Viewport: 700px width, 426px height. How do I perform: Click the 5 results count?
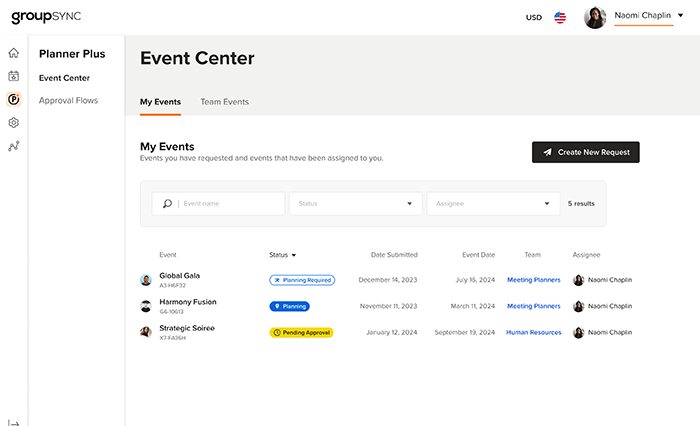coord(581,204)
